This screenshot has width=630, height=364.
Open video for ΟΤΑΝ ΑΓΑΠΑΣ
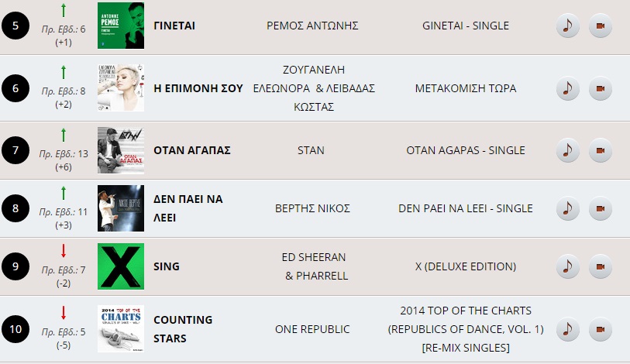(600, 149)
